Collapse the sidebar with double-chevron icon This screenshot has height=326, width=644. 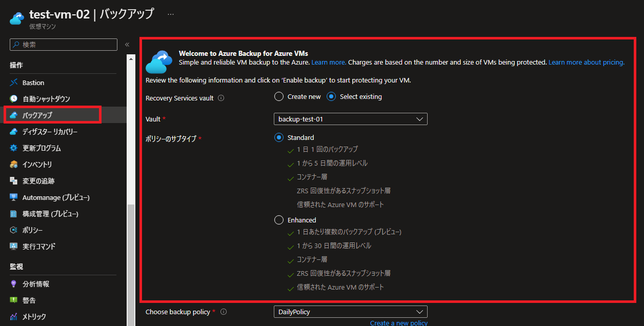click(x=127, y=45)
